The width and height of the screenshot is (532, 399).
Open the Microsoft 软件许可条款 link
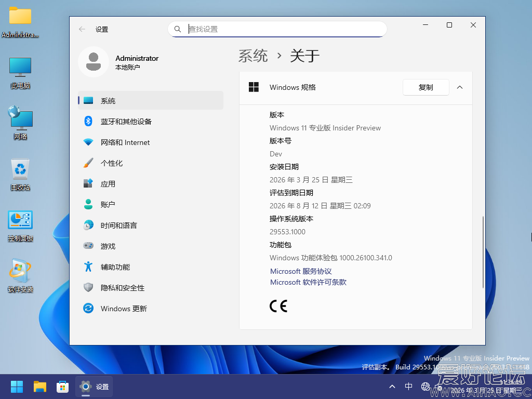[x=308, y=282]
